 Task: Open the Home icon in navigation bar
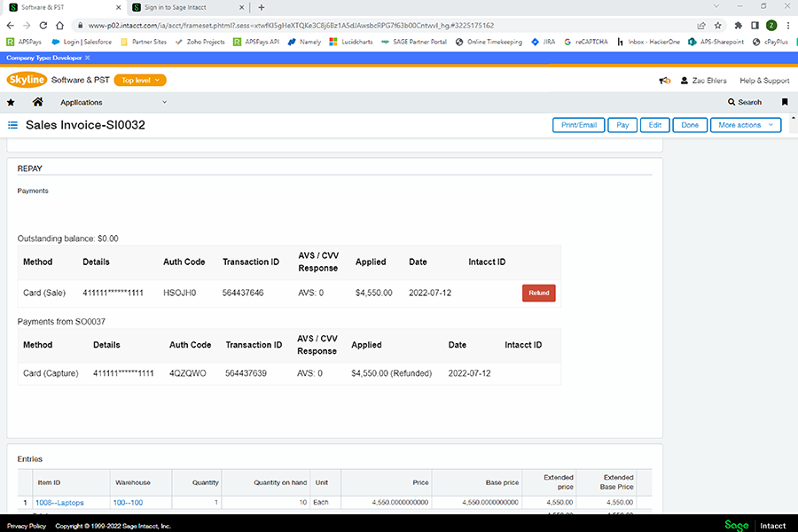point(37,102)
